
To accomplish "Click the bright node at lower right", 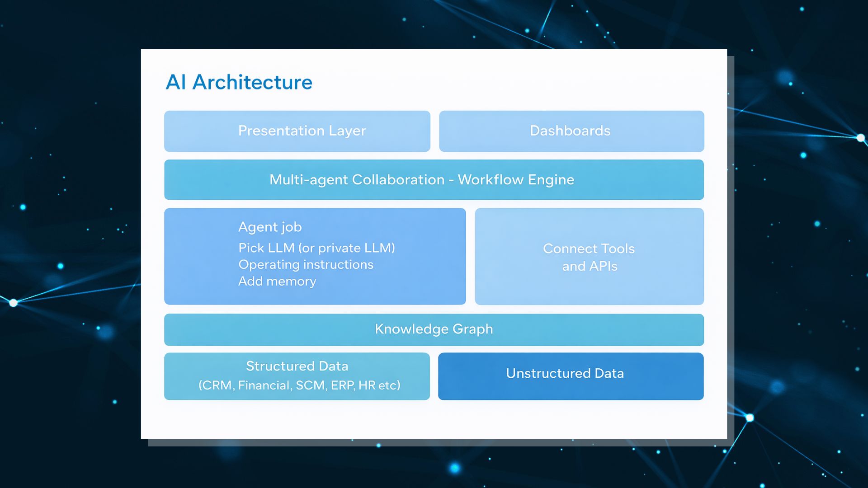I will [x=750, y=418].
